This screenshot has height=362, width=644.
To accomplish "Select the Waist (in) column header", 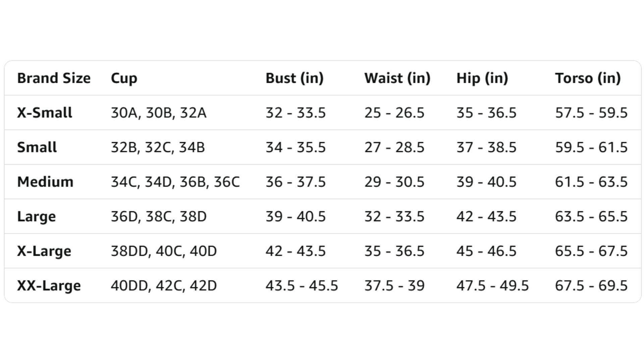I will [x=397, y=78].
